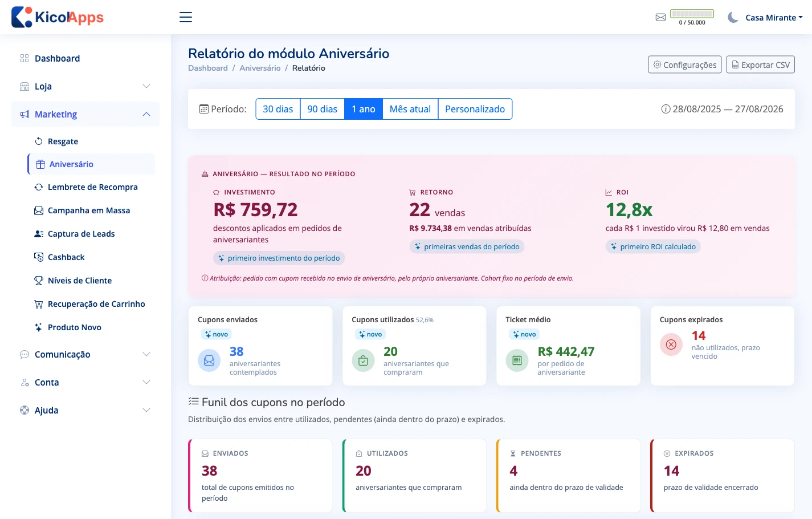Select the 90 dias period
Screen dimensions: 812x519
[323, 109]
